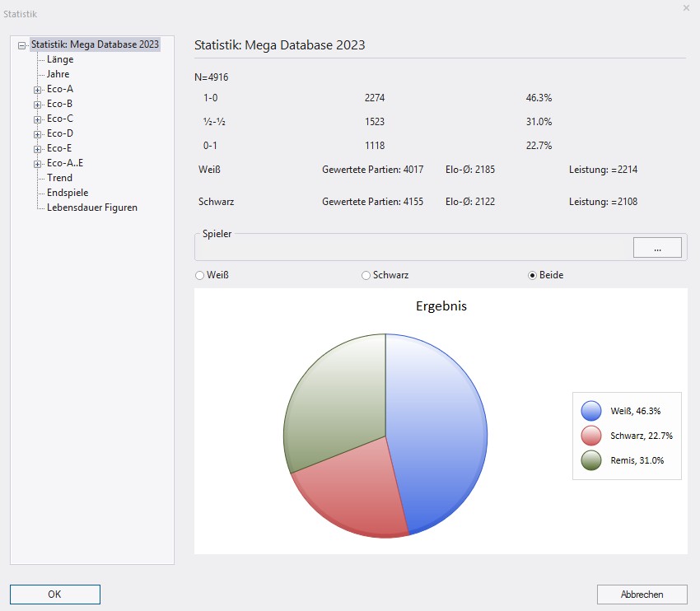Select the Beide radio button
The height and width of the screenshot is (611, 700).
pos(532,276)
